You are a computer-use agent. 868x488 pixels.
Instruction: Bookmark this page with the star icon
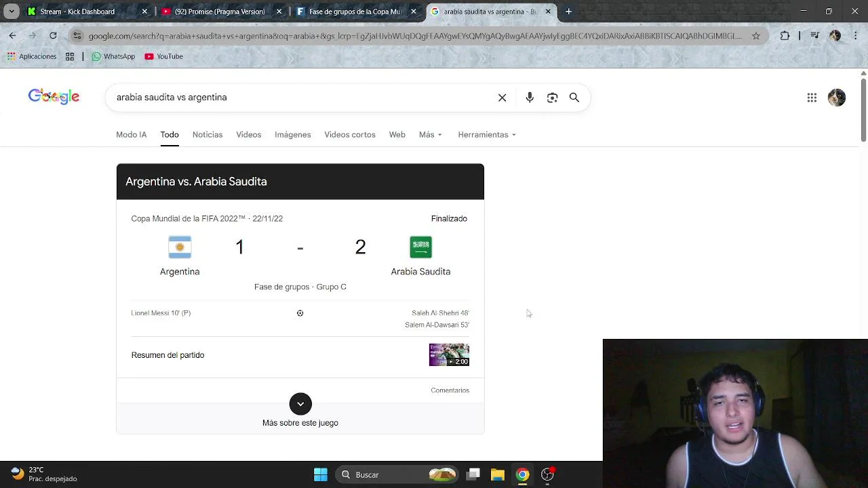(756, 36)
